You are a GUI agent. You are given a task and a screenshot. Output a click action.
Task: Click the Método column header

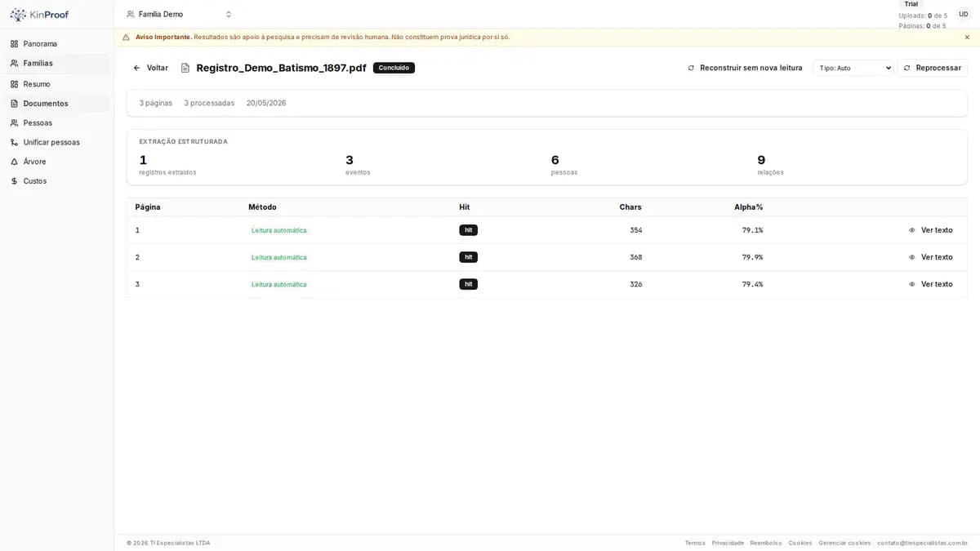pyautogui.click(x=262, y=207)
